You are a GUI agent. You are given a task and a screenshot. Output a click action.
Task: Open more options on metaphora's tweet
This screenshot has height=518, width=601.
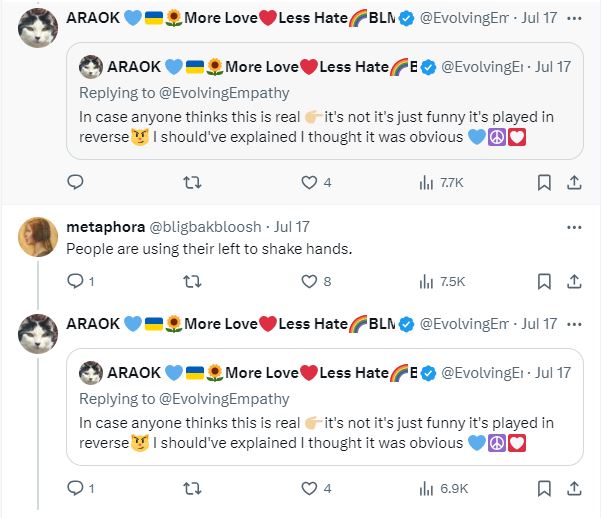coord(574,227)
